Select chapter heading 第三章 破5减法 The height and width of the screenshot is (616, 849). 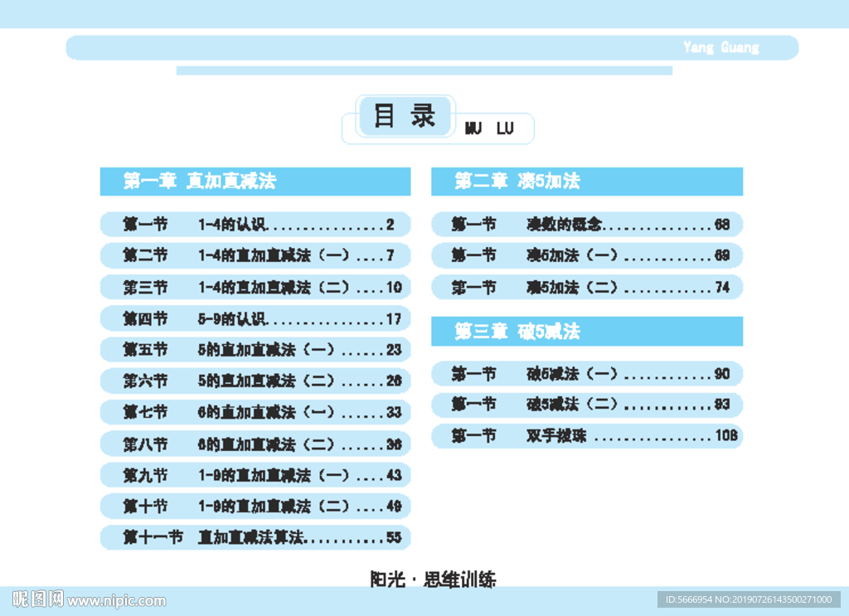pos(587,332)
